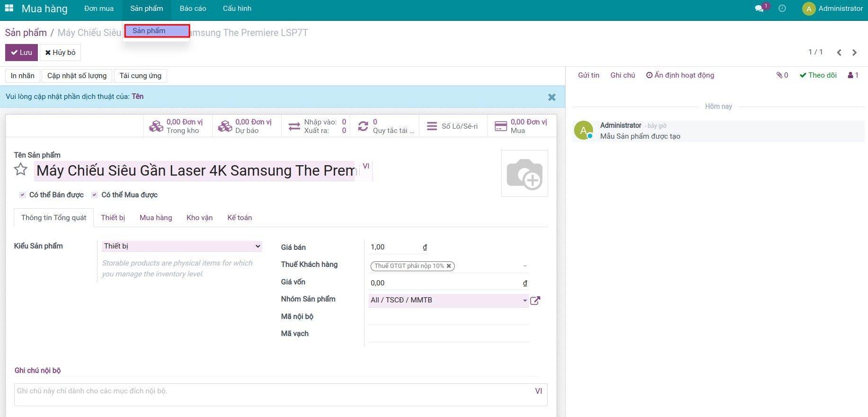
Task: Expand the Kiểu Sản phẩm dropdown
Action: [182, 246]
